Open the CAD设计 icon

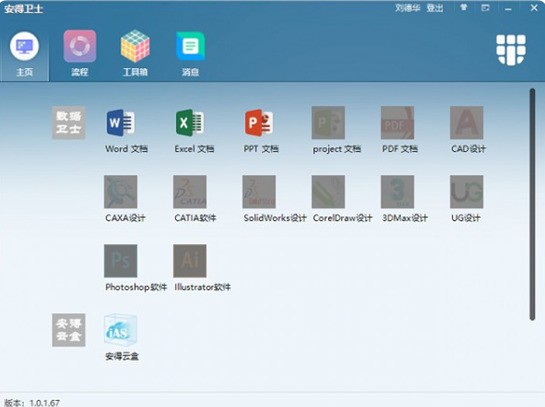coord(466,123)
